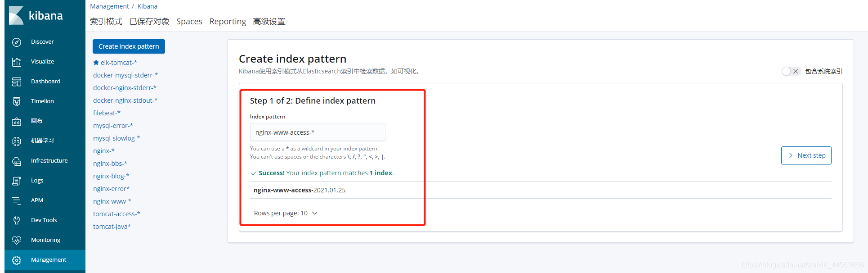The width and height of the screenshot is (868, 273).
Task: Open Dashboard via its sidebar icon
Action: click(x=17, y=82)
